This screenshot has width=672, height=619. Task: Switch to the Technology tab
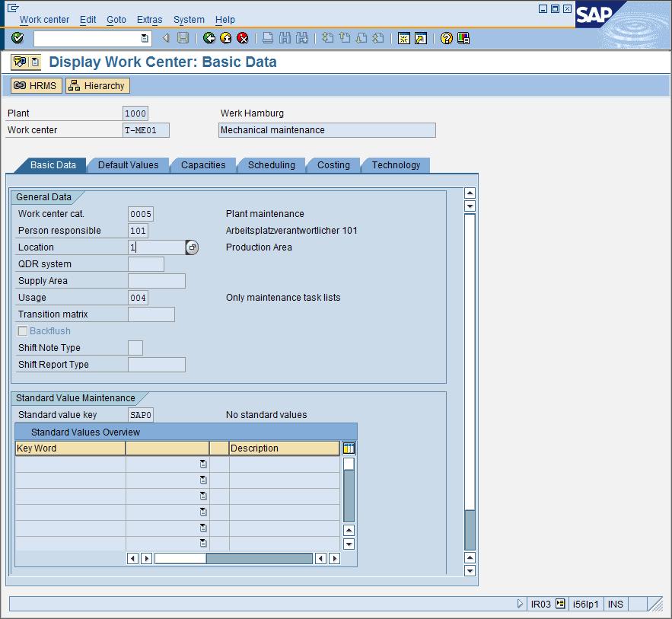(396, 165)
